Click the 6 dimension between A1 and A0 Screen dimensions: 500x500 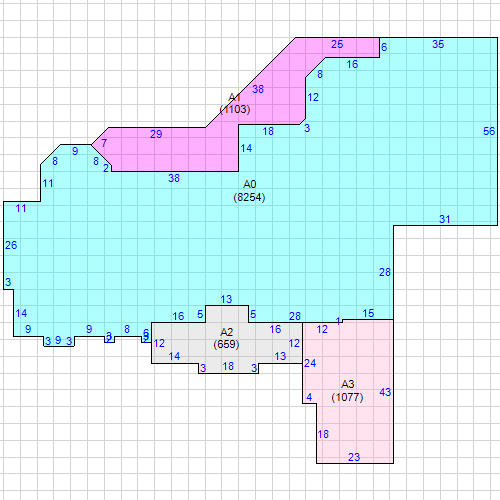click(x=384, y=47)
